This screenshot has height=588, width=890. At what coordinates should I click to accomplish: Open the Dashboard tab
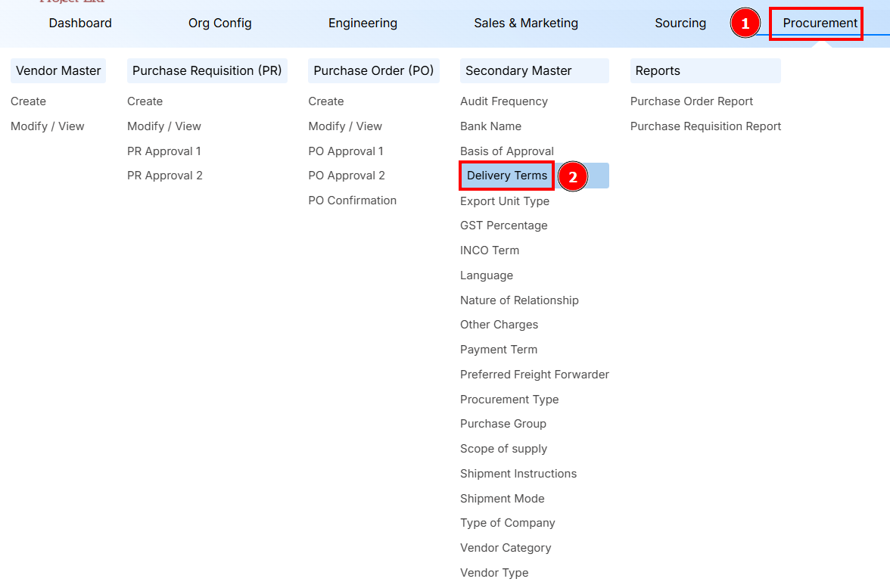(x=79, y=23)
